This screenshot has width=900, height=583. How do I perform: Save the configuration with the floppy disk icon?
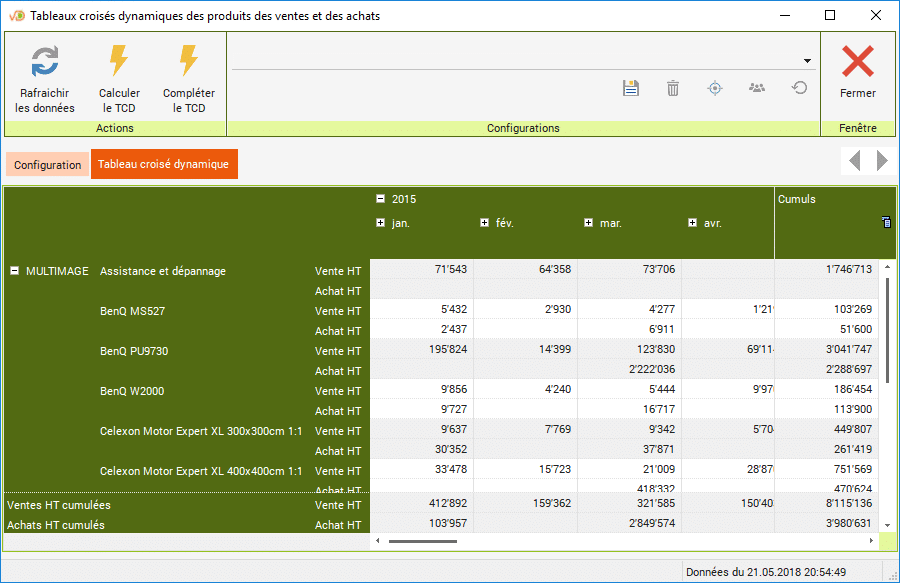tap(631, 88)
